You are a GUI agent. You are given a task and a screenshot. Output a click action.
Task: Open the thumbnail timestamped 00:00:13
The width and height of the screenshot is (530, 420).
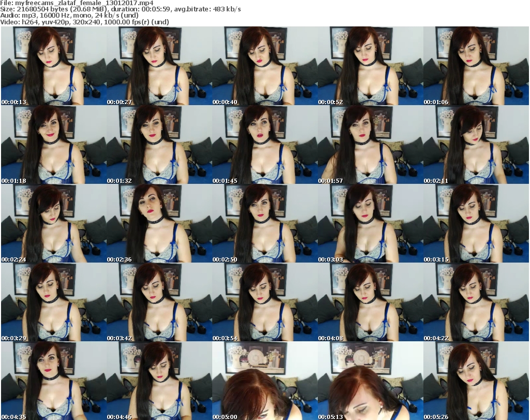pyautogui.click(x=54, y=66)
